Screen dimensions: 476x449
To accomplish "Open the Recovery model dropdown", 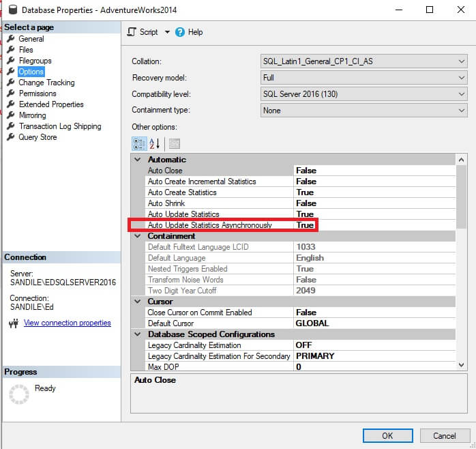I will pyautogui.click(x=363, y=78).
